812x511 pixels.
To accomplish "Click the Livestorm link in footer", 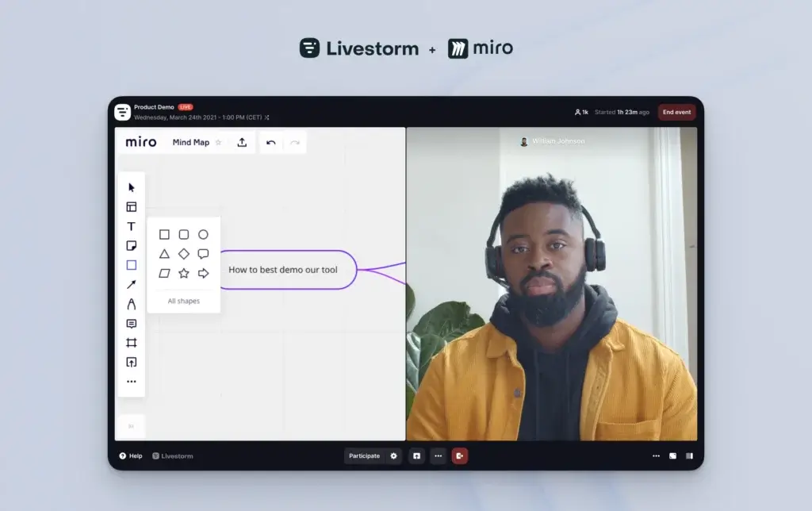I will click(172, 456).
